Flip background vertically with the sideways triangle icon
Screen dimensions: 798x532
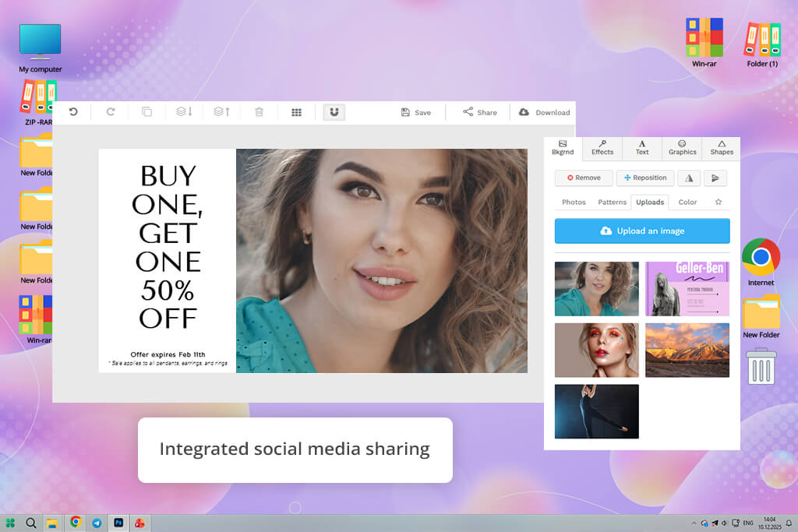point(715,178)
